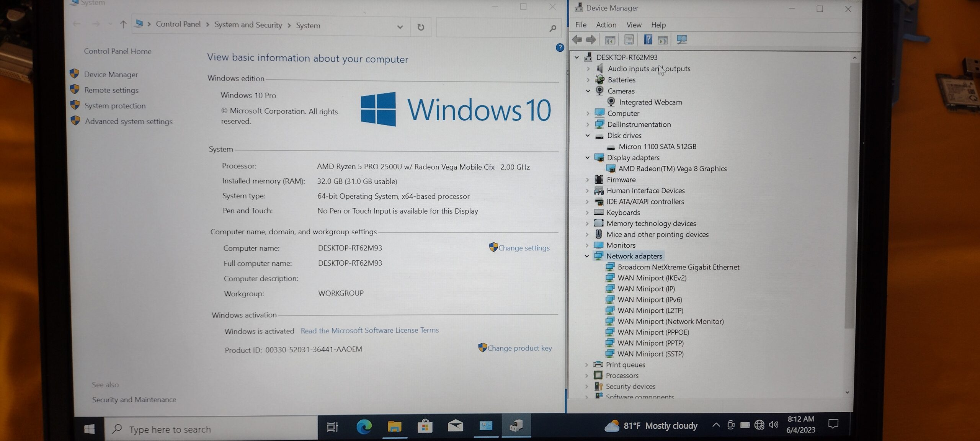Click the help icon in System window
This screenshot has width=980, height=441.
[x=560, y=47]
